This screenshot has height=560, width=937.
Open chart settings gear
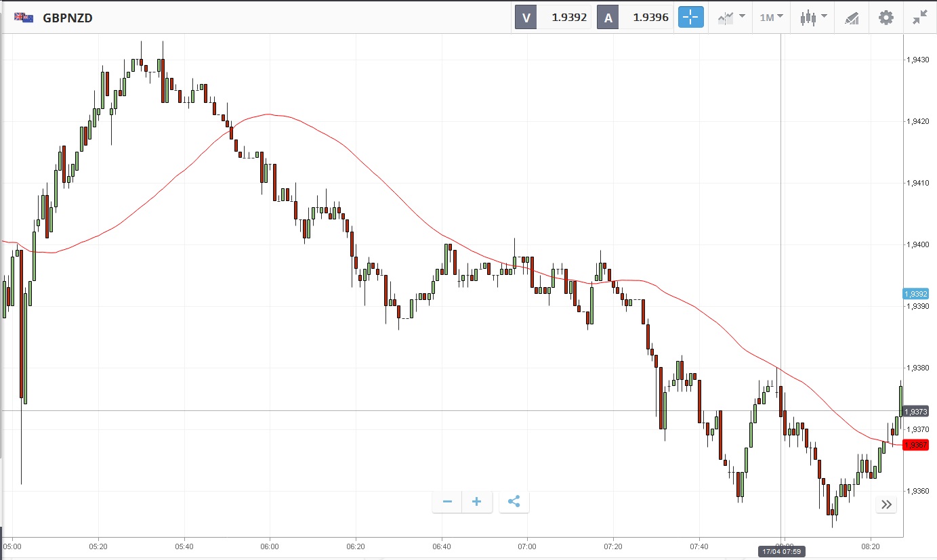pos(886,18)
